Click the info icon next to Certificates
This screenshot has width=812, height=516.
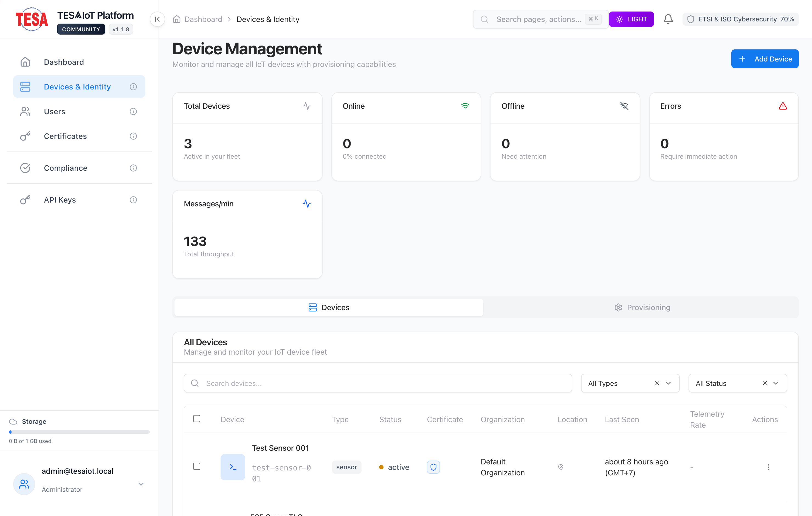pos(134,136)
